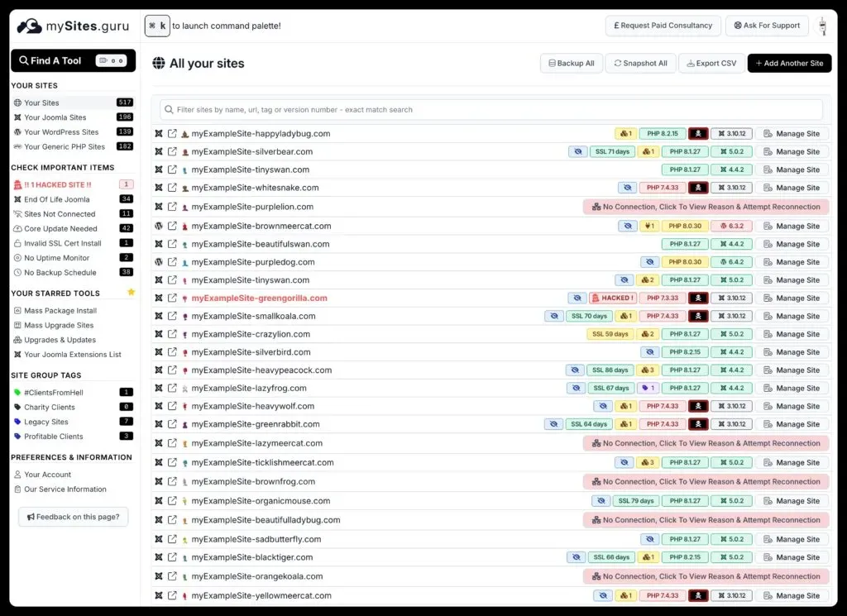Open silverbear.com via its external-link icon
The width and height of the screenshot is (847, 616).
(x=172, y=151)
